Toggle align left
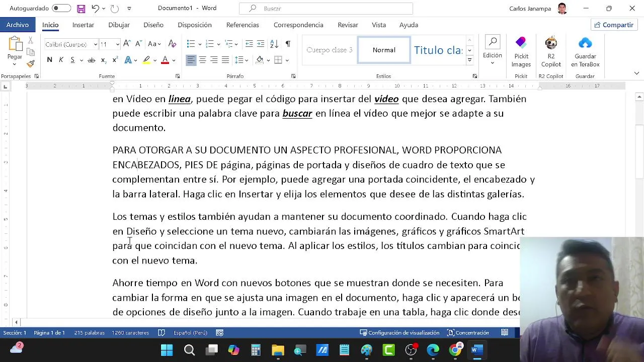The image size is (644, 362). (x=191, y=60)
